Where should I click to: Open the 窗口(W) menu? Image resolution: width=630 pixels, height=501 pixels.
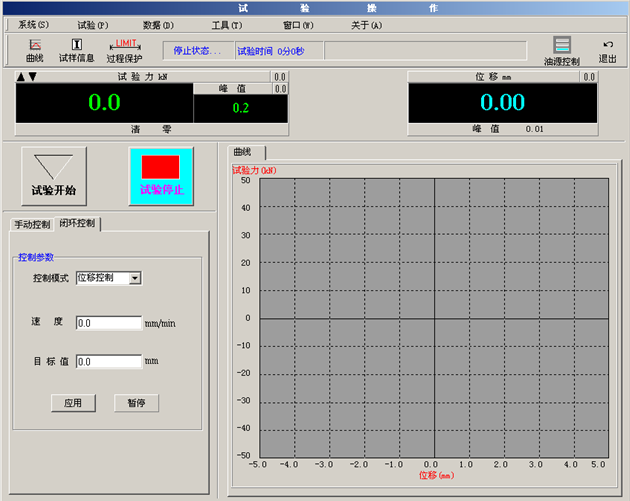click(298, 24)
